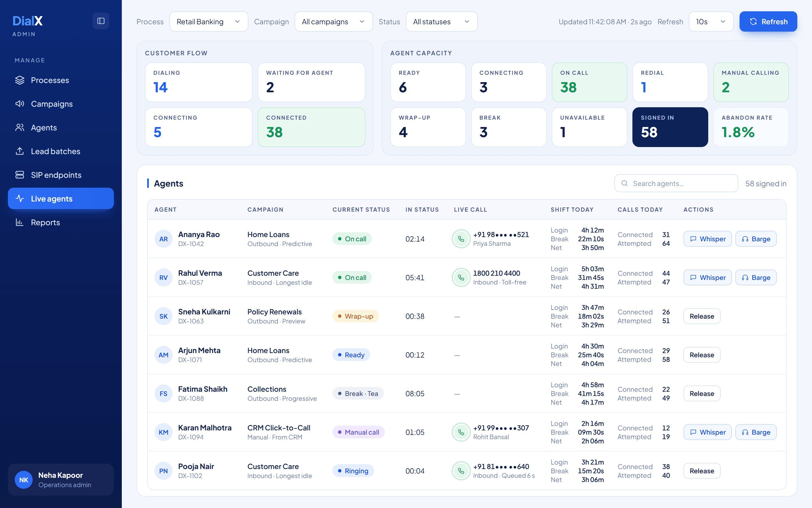Open the Reports section

coord(61,222)
